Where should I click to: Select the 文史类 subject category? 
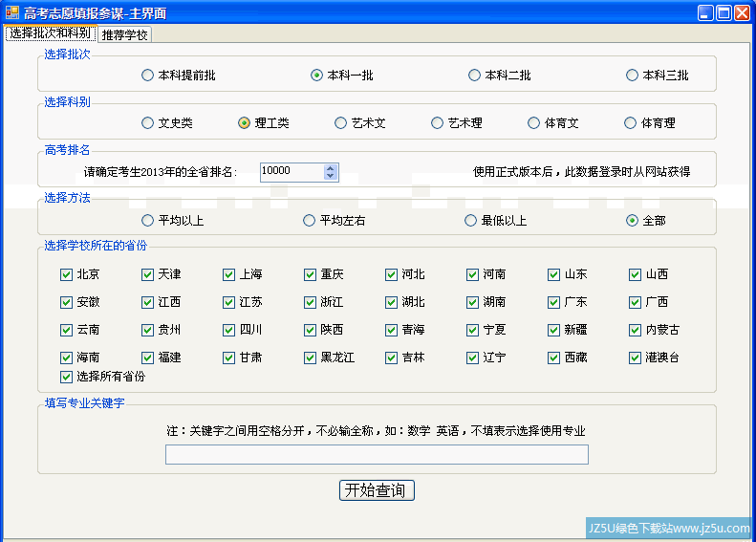point(147,123)
